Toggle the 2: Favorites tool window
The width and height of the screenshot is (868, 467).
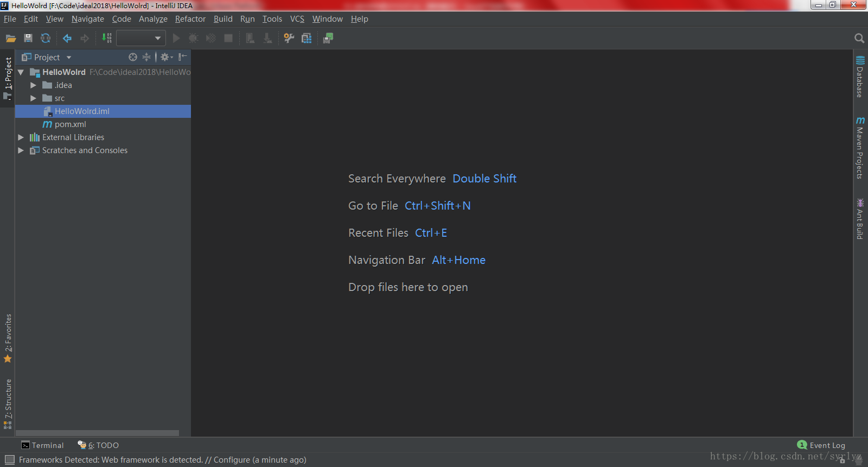point(8,338)
